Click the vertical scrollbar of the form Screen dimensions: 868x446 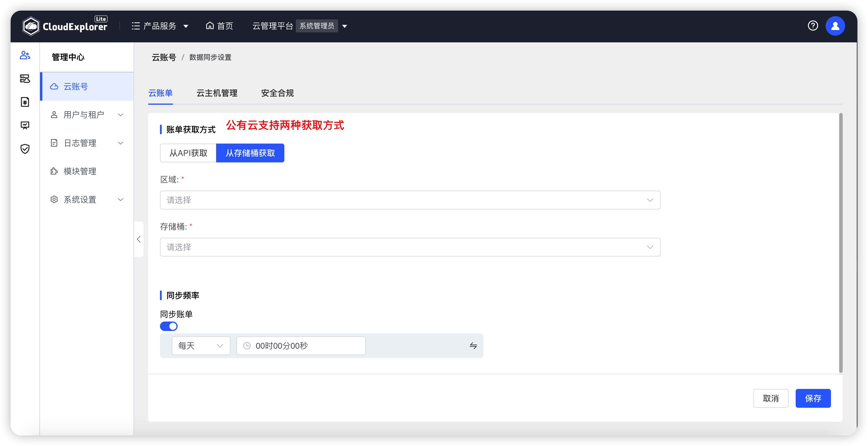pos(841,243)
